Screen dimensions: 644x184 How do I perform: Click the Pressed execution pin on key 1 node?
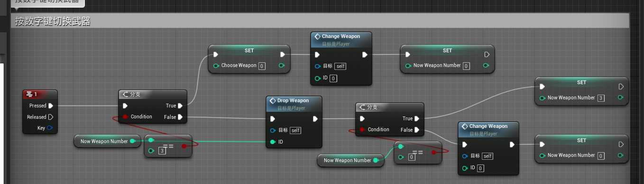[50, 106]
